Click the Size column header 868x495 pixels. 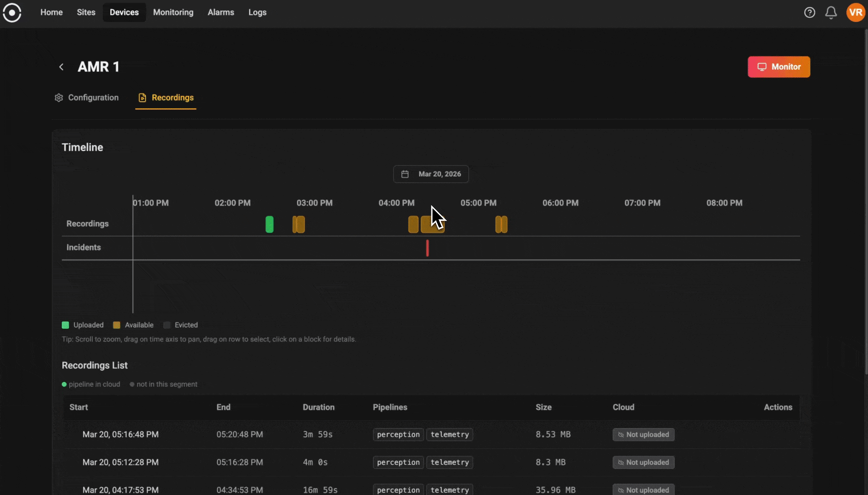click(544, 407)
